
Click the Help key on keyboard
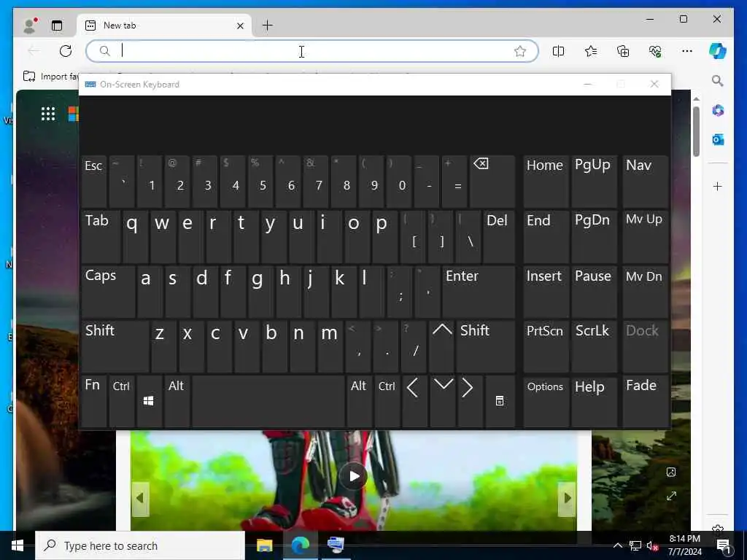pos(594,401)
